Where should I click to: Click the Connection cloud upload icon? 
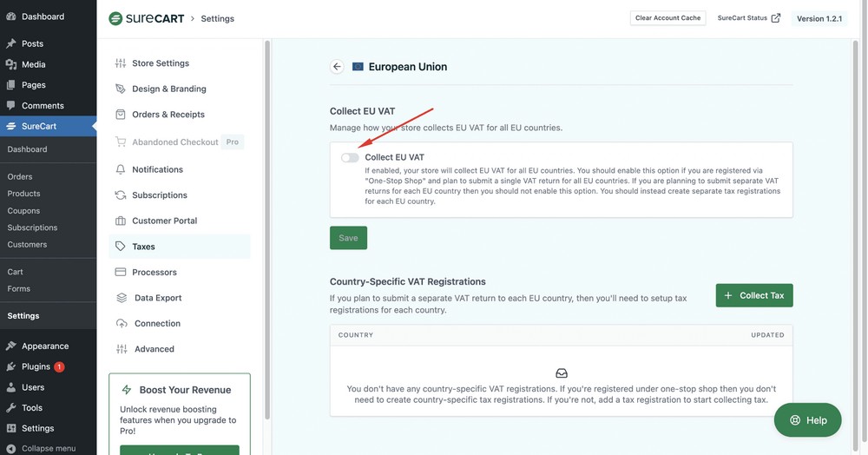click(122, 323)
